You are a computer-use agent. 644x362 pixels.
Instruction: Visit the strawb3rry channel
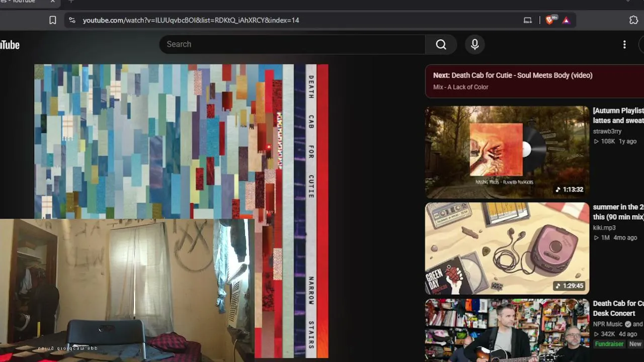click(607, 131)
